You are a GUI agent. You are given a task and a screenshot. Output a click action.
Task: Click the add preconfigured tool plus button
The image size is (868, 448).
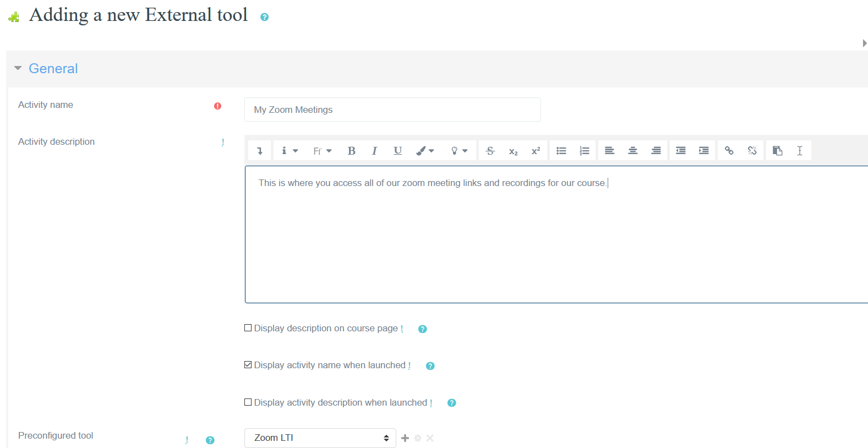(405, 438)
